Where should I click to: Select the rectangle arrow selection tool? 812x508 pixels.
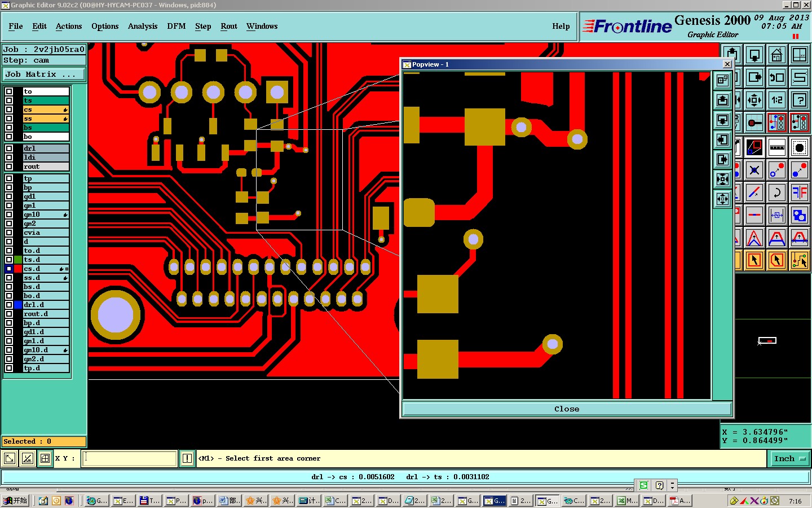point(754,260)
